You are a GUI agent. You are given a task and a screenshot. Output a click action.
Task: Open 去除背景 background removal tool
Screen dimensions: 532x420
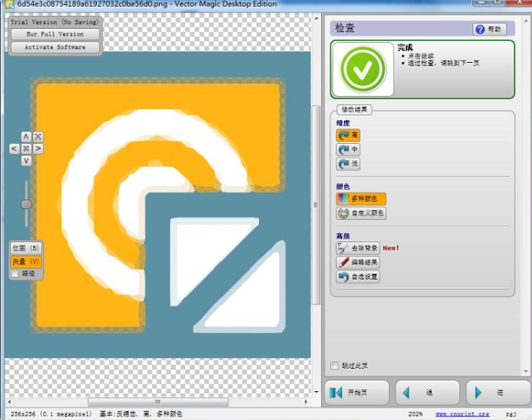point(358,248)
